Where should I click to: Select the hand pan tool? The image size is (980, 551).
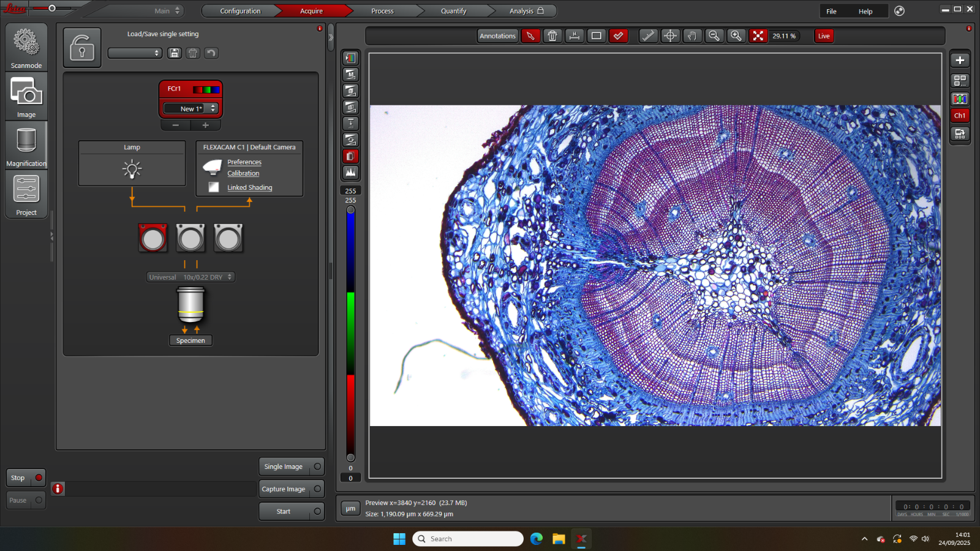692,36
